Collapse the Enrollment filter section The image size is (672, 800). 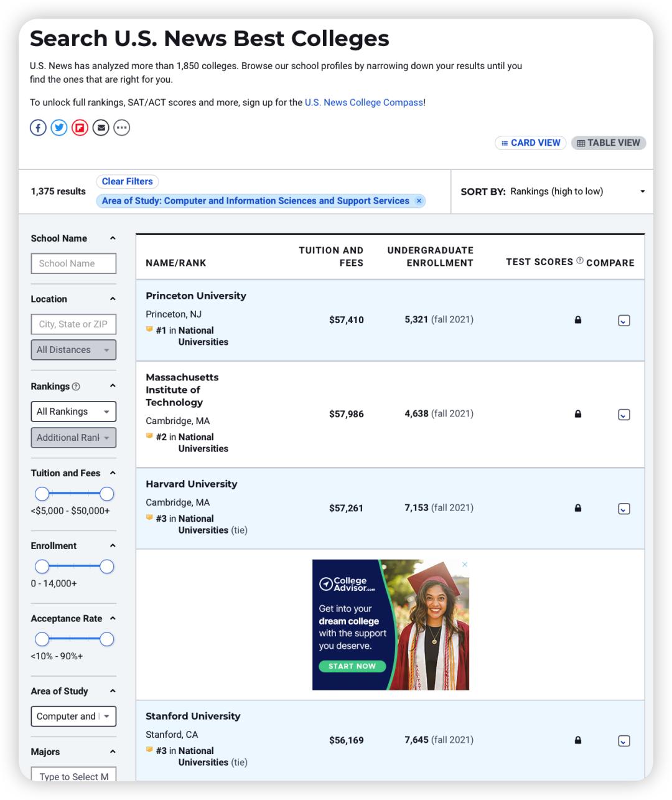(x=113, y=546)
